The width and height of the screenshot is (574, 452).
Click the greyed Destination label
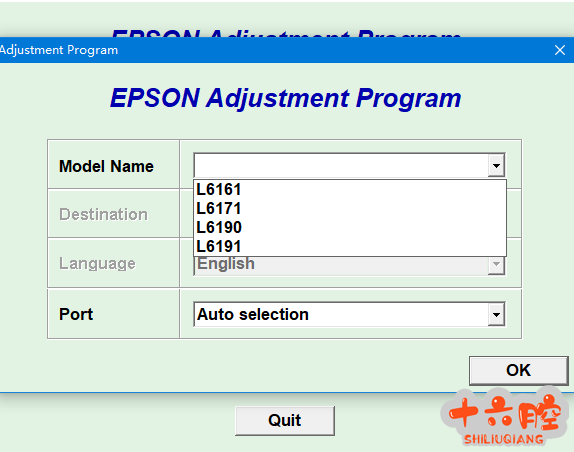point(103,214)
